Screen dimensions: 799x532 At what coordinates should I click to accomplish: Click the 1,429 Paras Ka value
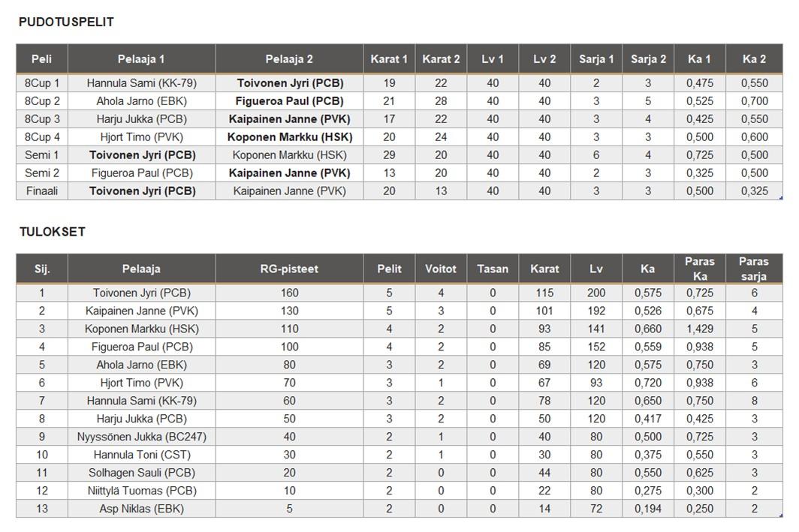pos(699,329)
